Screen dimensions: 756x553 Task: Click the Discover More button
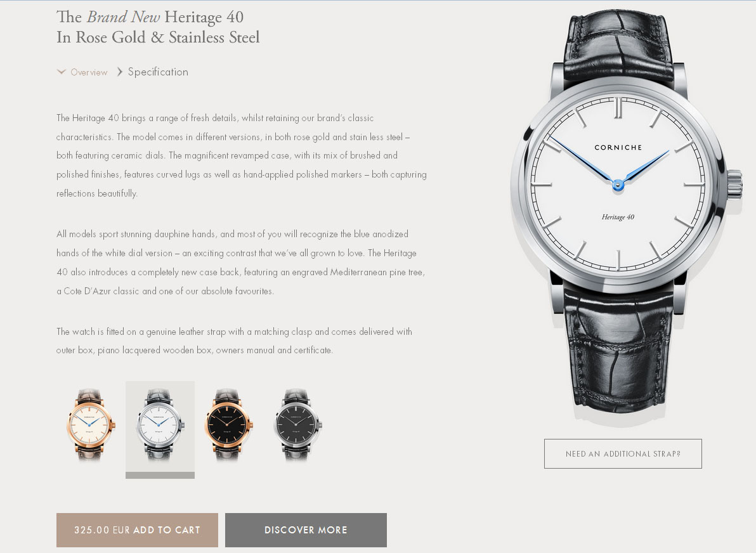306,530
